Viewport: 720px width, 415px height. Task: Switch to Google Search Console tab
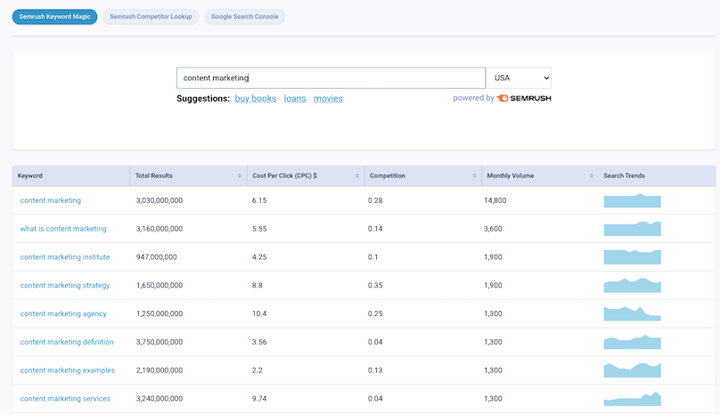tap(244, 17)
